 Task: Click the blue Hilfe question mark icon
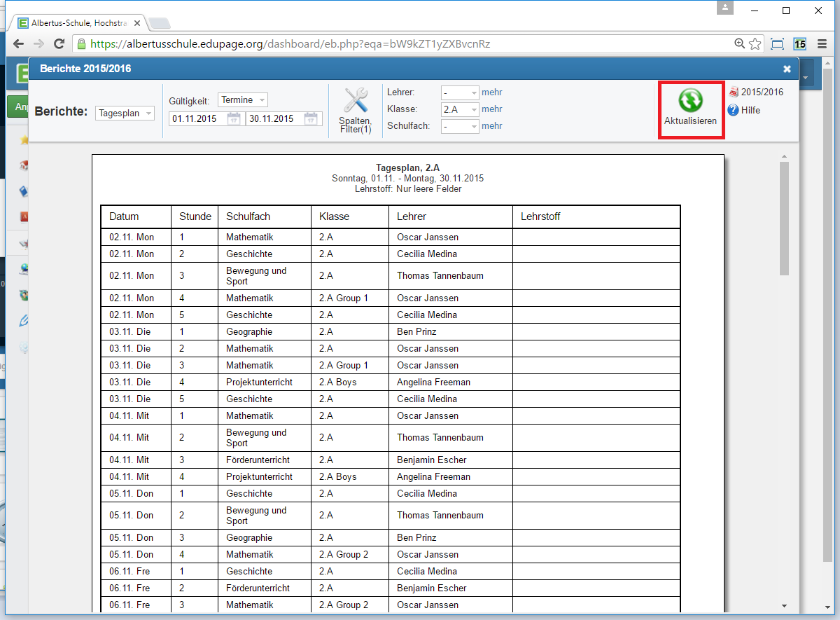[x=734, y=110]
